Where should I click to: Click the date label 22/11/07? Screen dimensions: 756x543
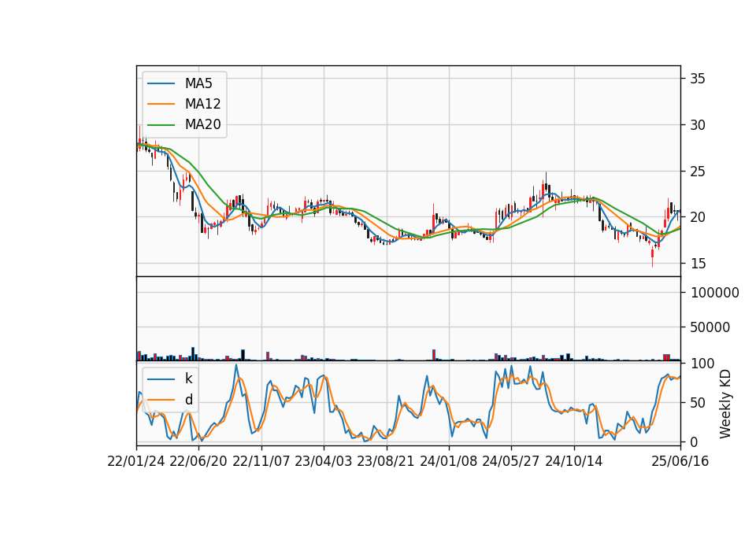click(x=261, y=461)
